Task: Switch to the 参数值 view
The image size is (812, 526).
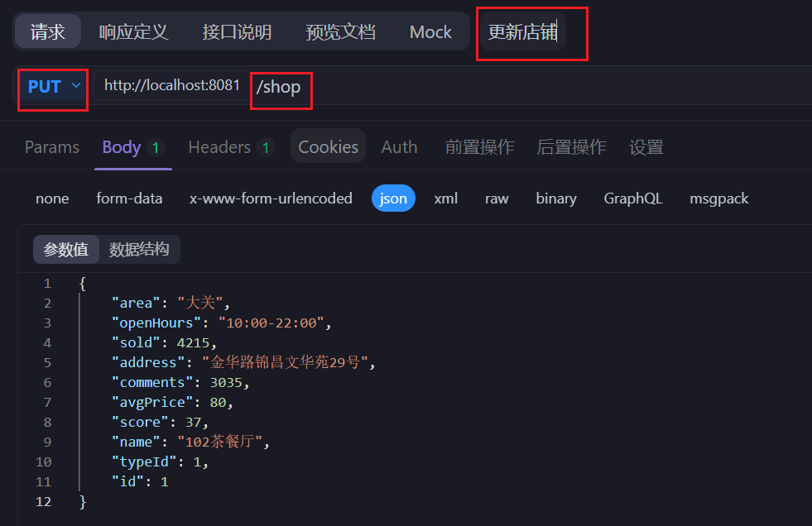Action: coord(65,249)
